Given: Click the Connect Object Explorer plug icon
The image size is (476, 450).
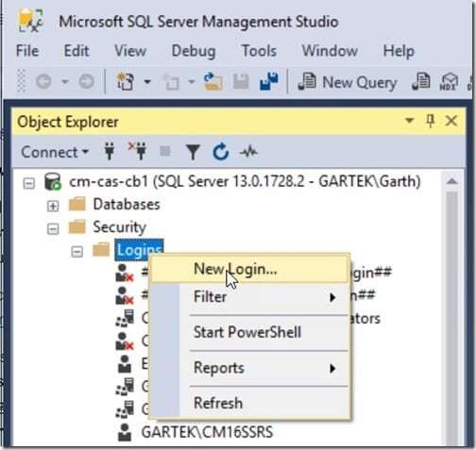Looking at the screenshot, I should coord(110,152).
